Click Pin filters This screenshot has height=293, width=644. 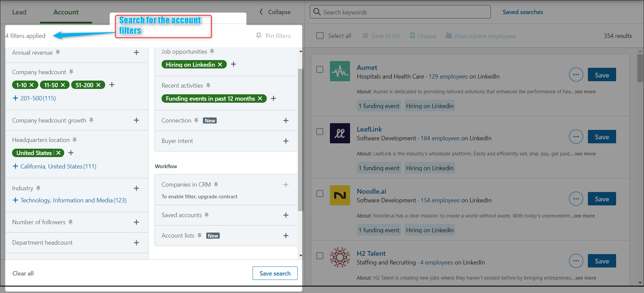[x=273, y=36]
